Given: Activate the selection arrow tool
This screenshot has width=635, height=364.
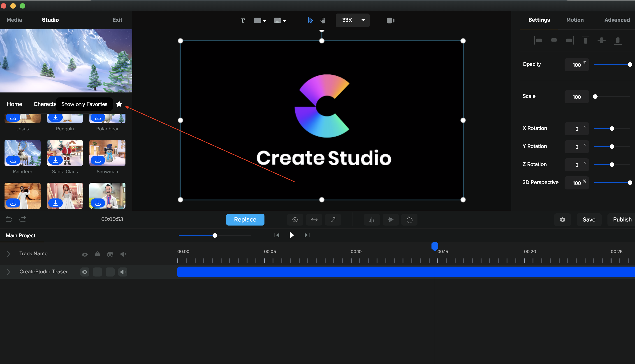Looking at the screenshot, I should [310, 20].
